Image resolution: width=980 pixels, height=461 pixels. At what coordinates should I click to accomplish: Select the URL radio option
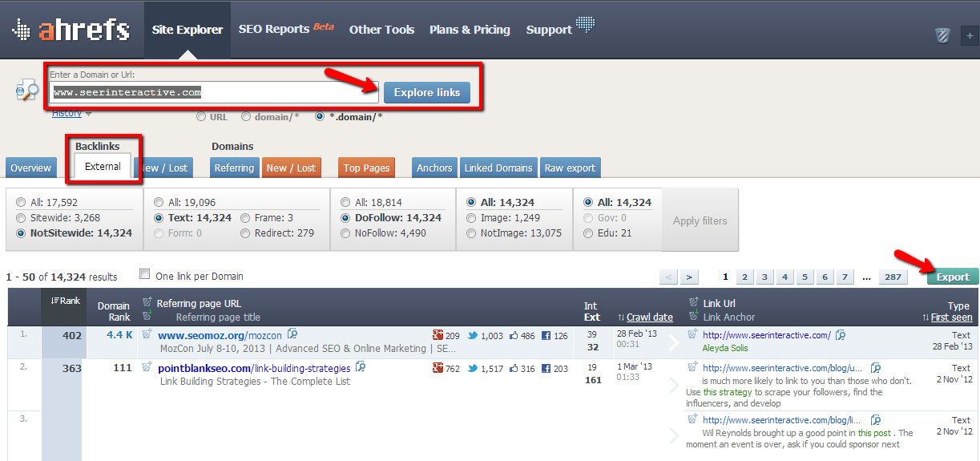pos(202,117)
